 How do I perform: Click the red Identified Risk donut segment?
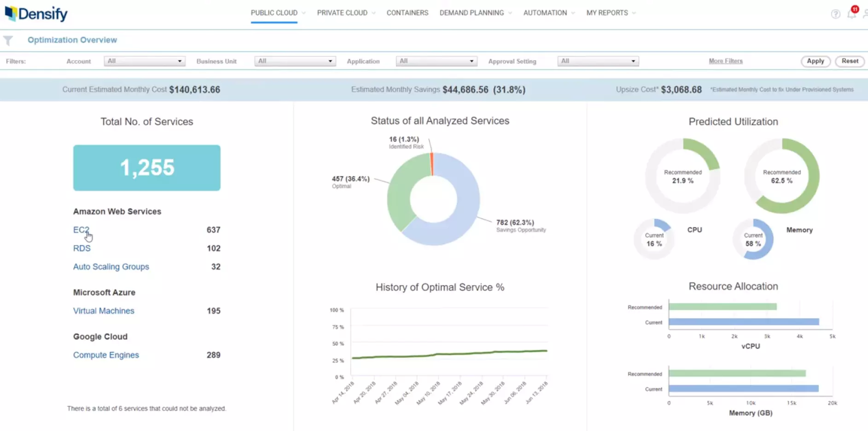coord(432,164)
